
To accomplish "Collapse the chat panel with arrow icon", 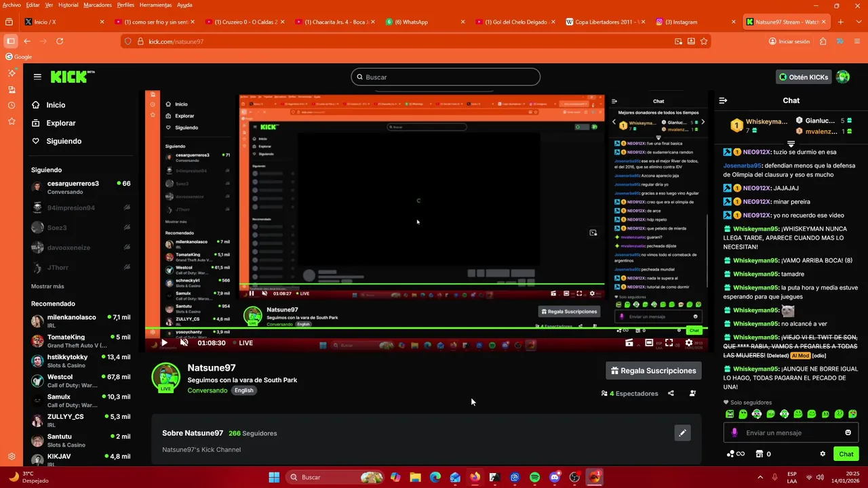I will click(x=723, y=100).
